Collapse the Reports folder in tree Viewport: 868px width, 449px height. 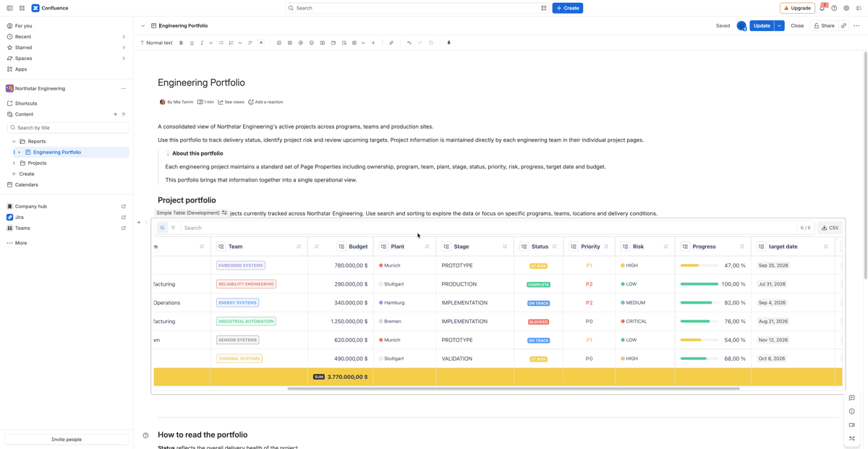coord(14,142)
